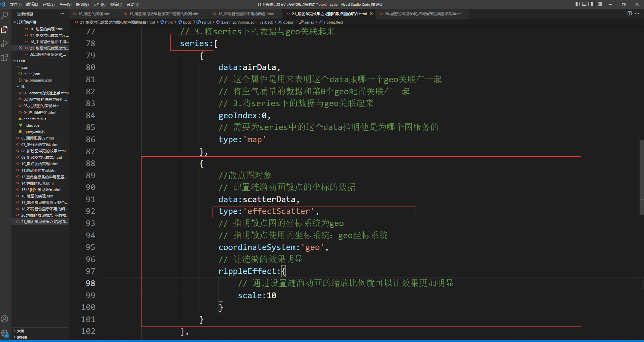Open the 编辑(E) menu
Screen dimensions: 644x342
tap(32, 4)
